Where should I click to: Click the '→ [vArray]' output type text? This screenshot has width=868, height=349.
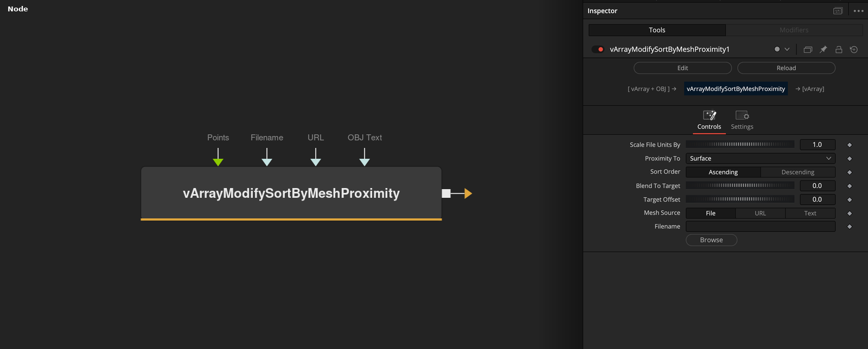pos(809,89)
